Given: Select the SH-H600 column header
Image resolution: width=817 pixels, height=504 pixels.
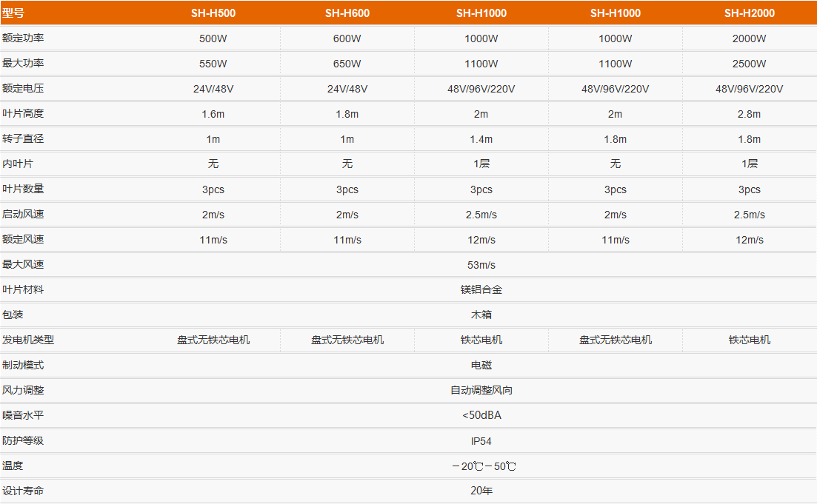Looking at the screenshot, I should point(347,13).
